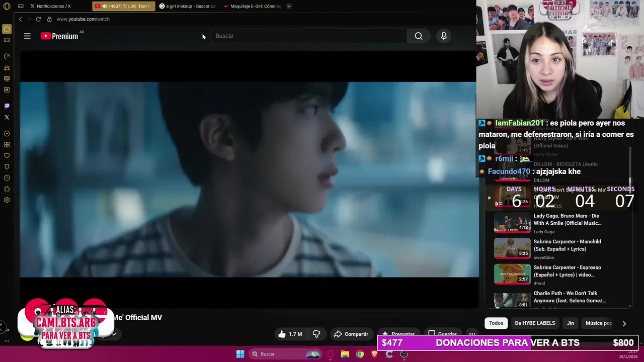Start voice search with microphone
Image resolution: width=644 pixels, height=362 pixels.
[x=444, y=36]
